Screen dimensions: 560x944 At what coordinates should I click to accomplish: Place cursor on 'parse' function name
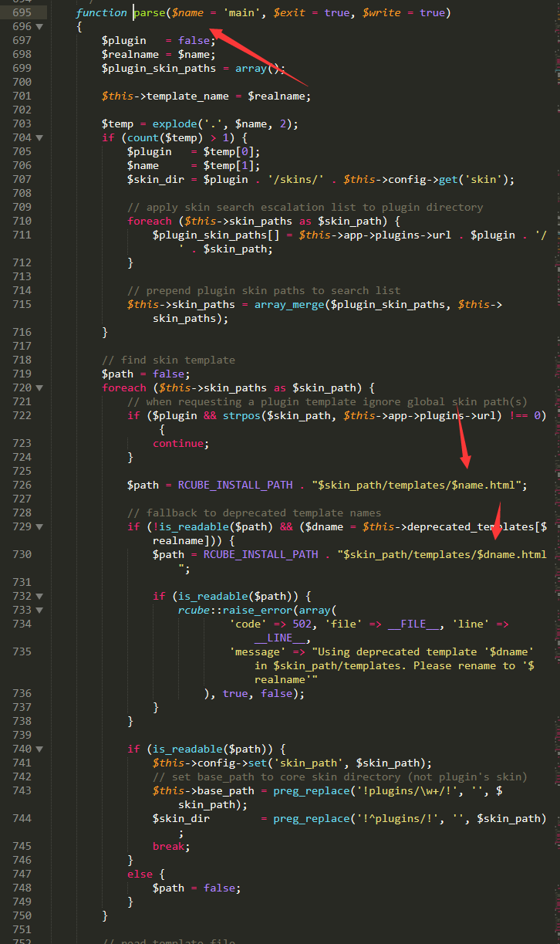150,12
